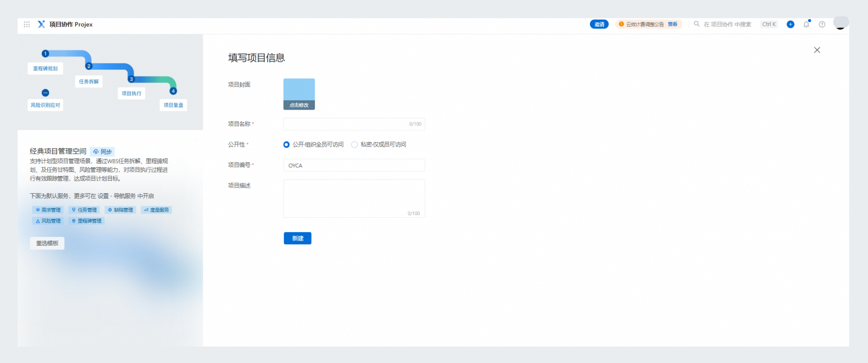Click the orange announcement warning icon
This screenshot has width=868, height=363.
[x=621, y=24]
